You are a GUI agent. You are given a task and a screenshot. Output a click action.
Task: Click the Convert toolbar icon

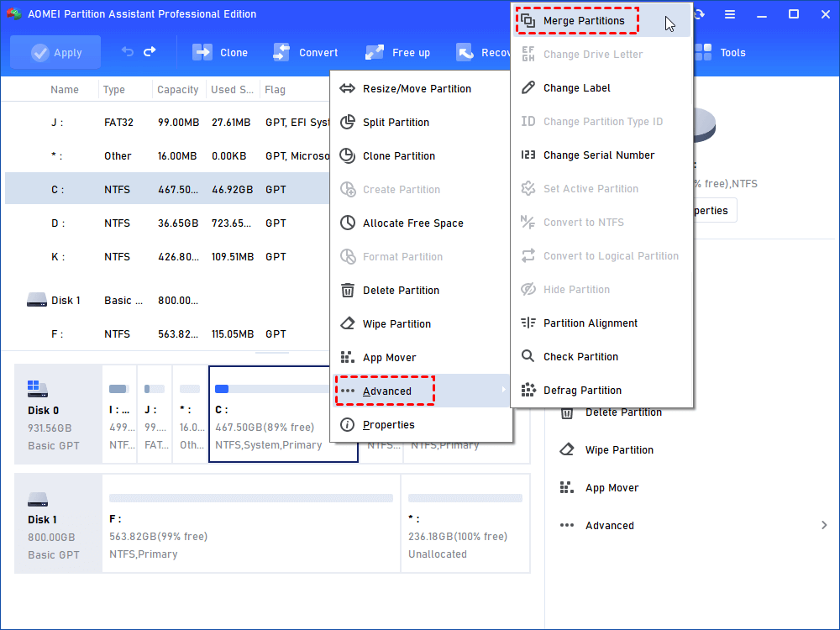tap(281, 52)
